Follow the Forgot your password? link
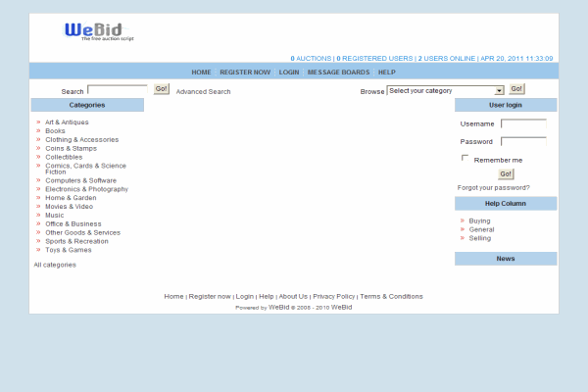 493,187
